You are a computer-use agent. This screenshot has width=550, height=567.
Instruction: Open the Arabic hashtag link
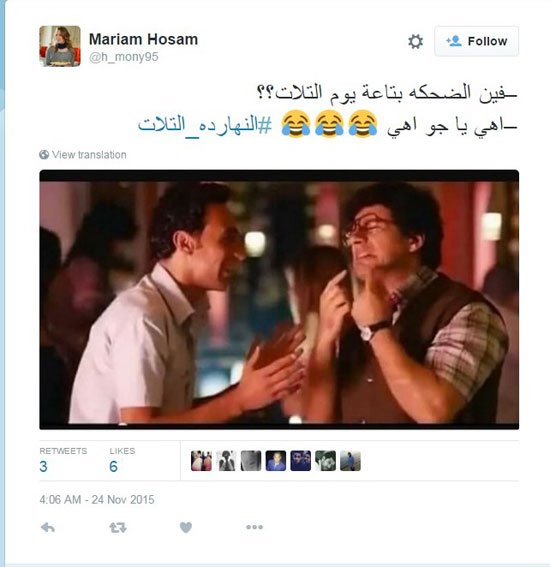205,125
